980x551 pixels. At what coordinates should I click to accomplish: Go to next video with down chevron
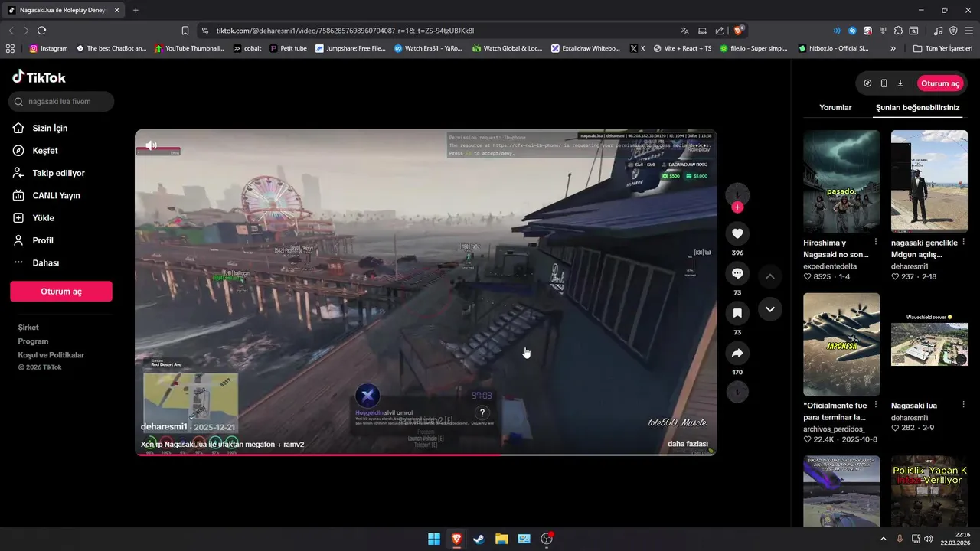pyautogui.click(x=770, y=309)
